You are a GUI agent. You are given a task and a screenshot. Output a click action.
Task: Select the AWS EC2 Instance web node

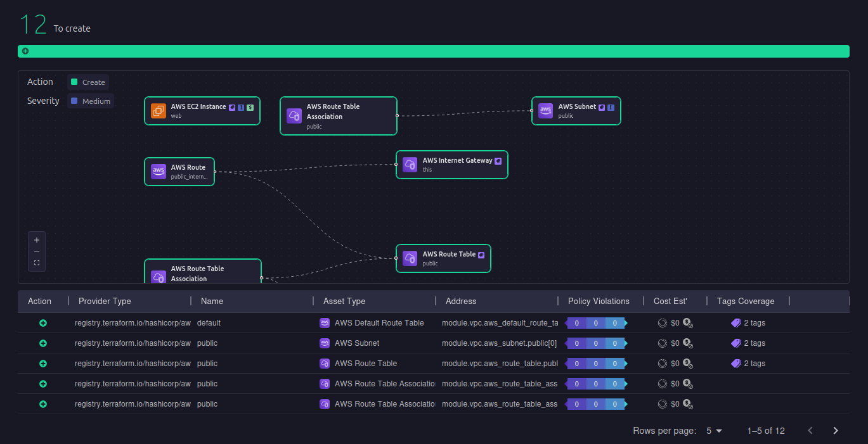click(x=202, y=111)
